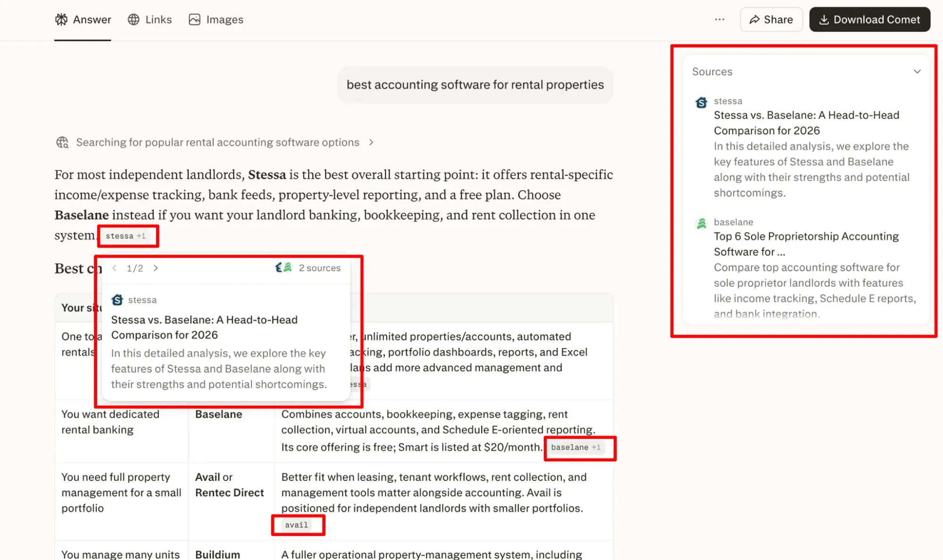Click the 2 sources label in popup
Screen dimensions: 943x560
320,268
